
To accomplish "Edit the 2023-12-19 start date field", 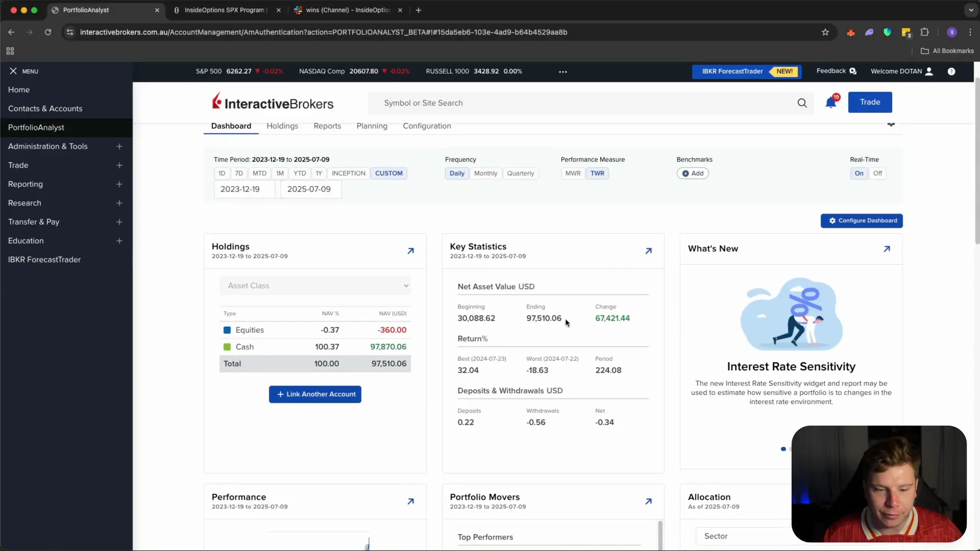I will (244, 189).
